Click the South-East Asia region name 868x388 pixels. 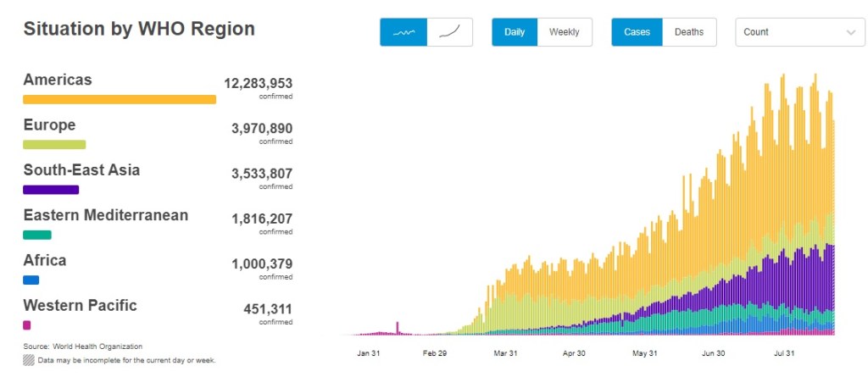click(x=81, y=170)
